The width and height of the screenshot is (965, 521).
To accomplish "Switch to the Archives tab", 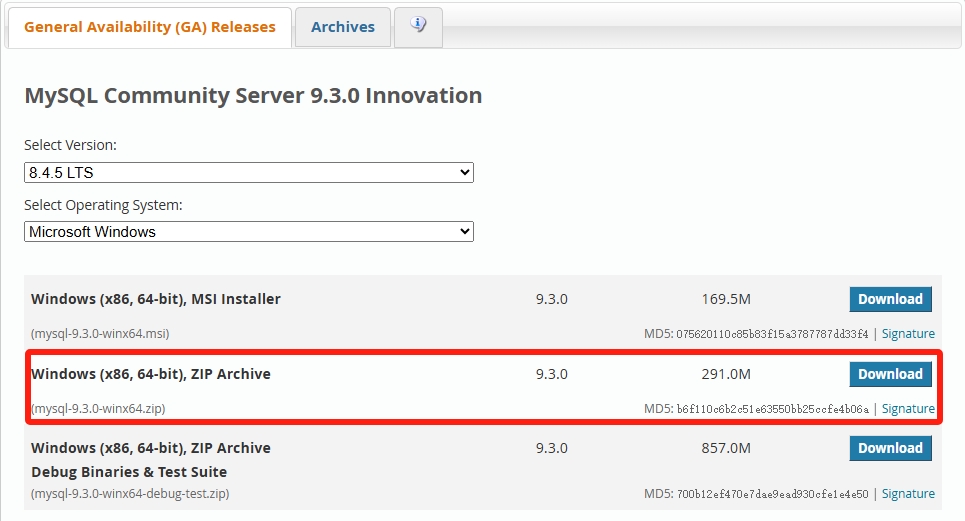I will [x=342, y=27].
